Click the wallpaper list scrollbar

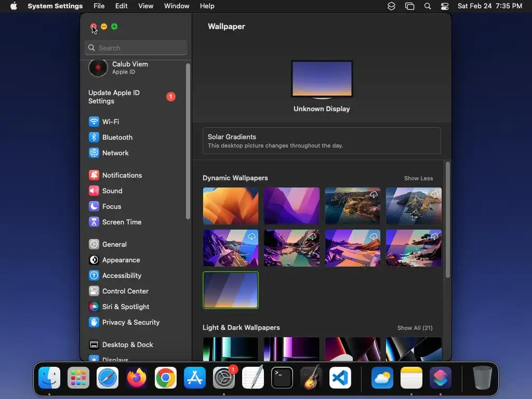(x=447, y=220)
